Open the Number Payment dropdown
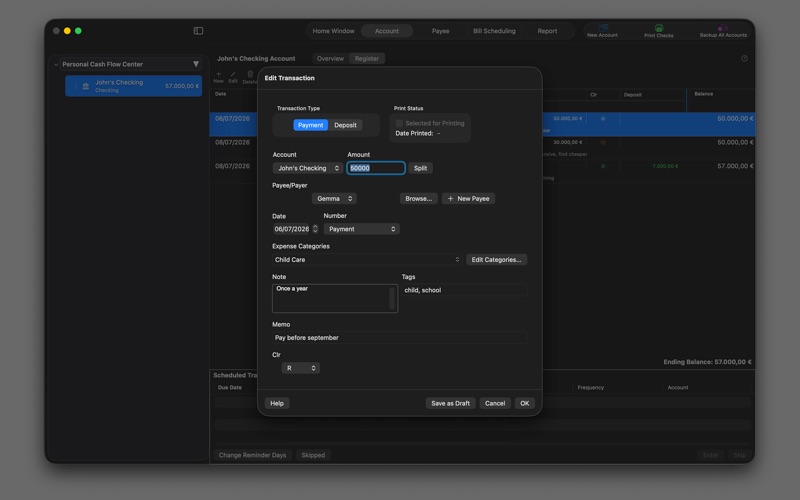800x500 pixels. [361, 229]
